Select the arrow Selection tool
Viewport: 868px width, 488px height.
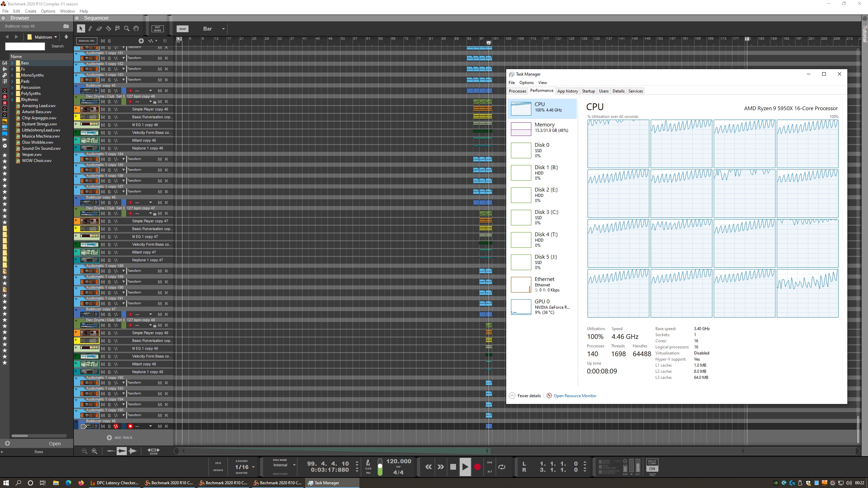pos(81,29)
